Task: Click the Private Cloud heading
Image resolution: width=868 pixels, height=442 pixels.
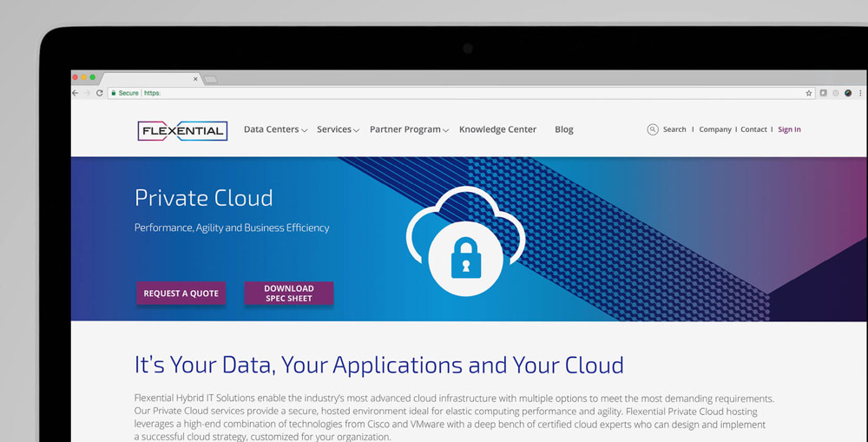Action: pos(204,198)
